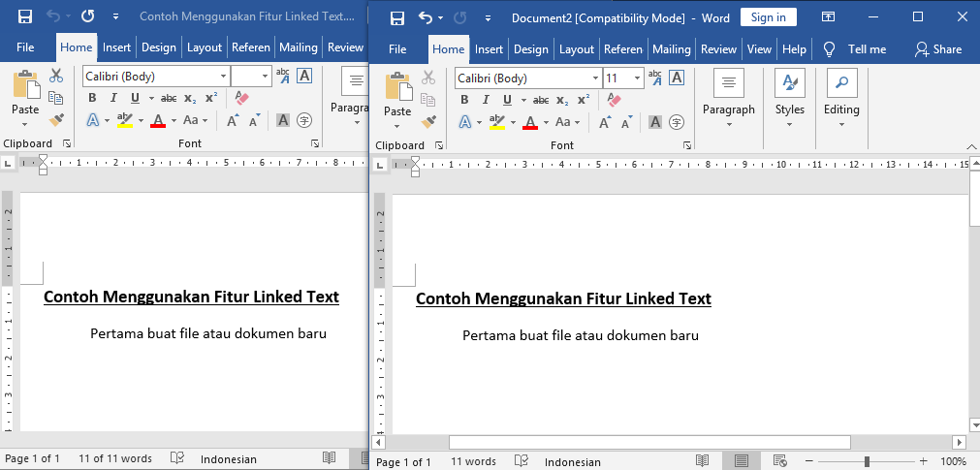The image size is (980, 470).
Task: Toggle Bold in left Word window
Action: coord(92,98)
